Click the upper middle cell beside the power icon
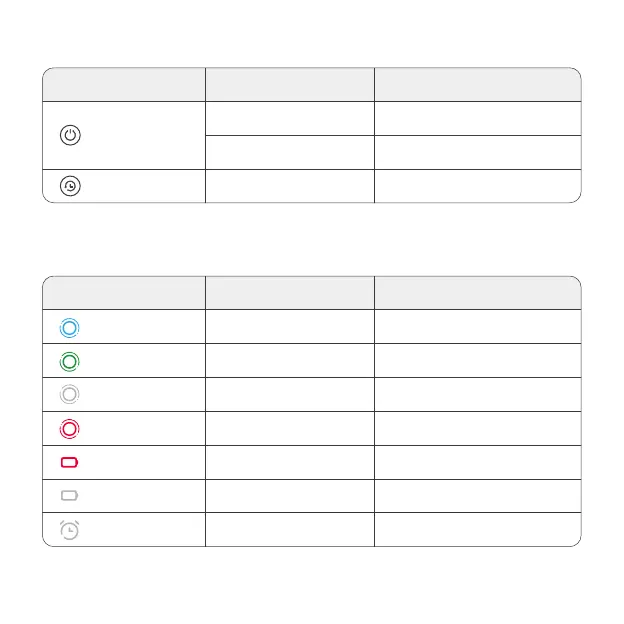The height and width of the screenshot is (624, 624). coord(290,118)
